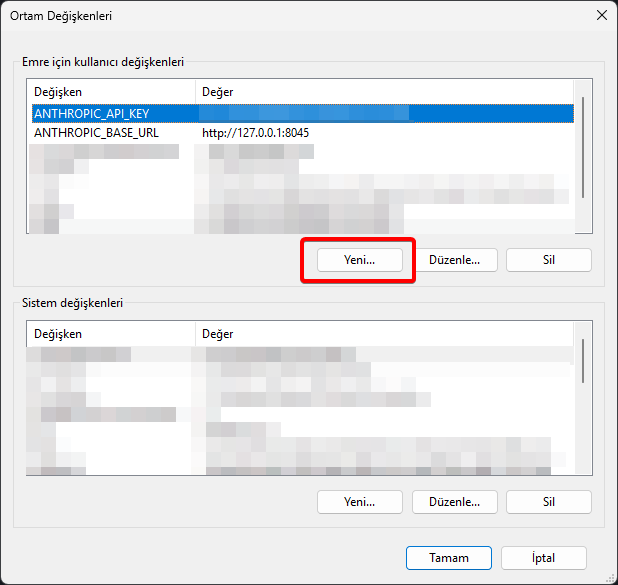Click Düzenle... button under user variables
Viewport: 618px width, 585px height.
454,260
